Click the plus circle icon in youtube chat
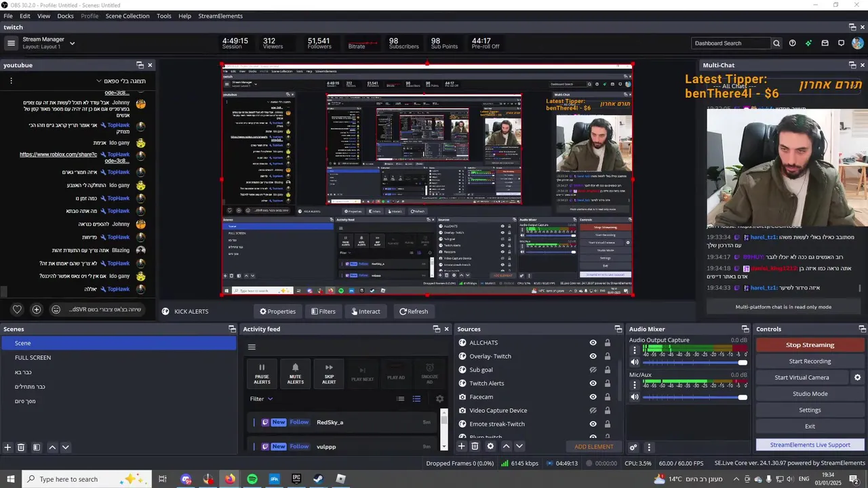Image resolution: width=868 pixels, height=488 pixels. 37,310
